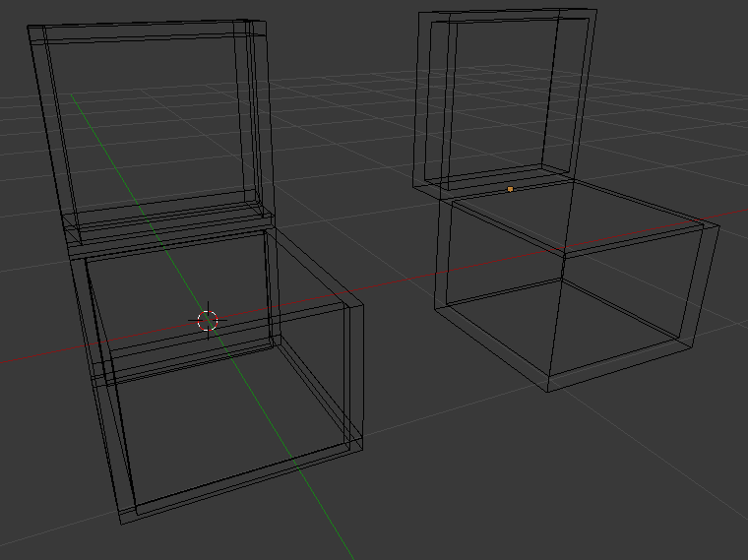Select the right wireframe chair seat box

[577, 286]
